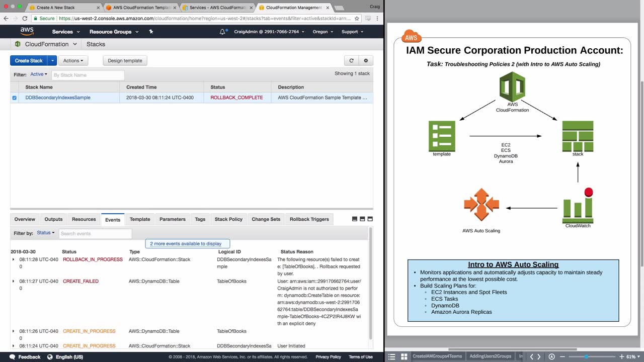Click the Feedback speech bubble icon
Viewport: 644px width, 362px height.
[x=13, y=357]
